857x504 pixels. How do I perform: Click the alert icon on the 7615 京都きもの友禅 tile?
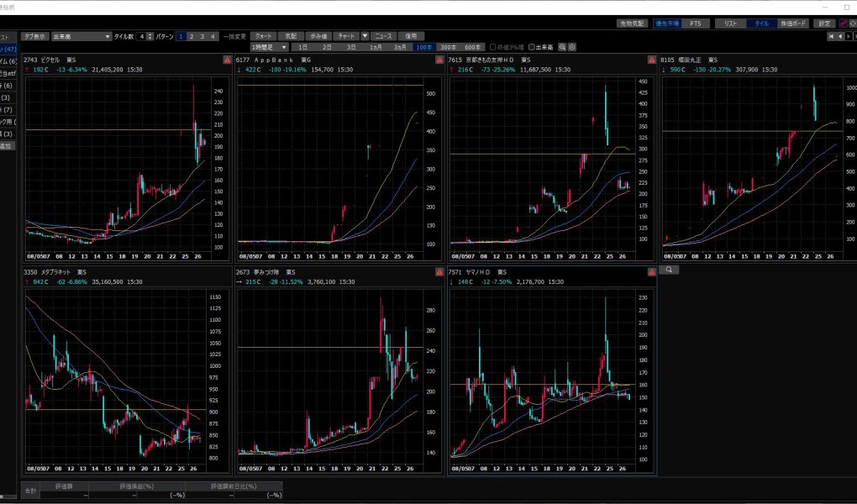click(651, 60)
